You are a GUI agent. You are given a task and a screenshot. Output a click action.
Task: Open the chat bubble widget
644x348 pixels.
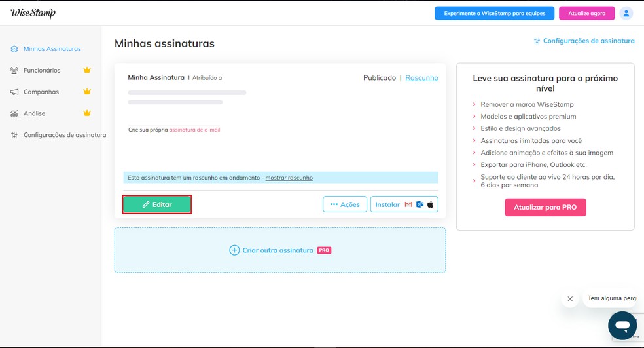click(x=622, y=325)
